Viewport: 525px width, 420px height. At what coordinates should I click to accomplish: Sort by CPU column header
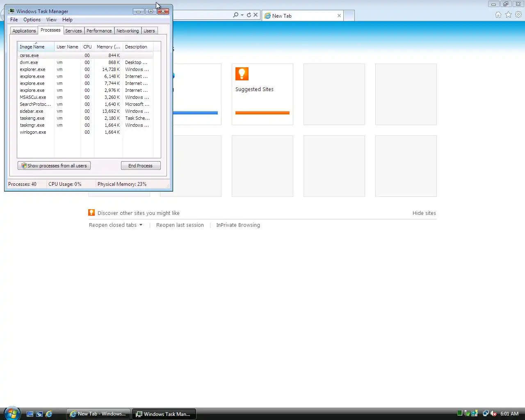point(87,47)
